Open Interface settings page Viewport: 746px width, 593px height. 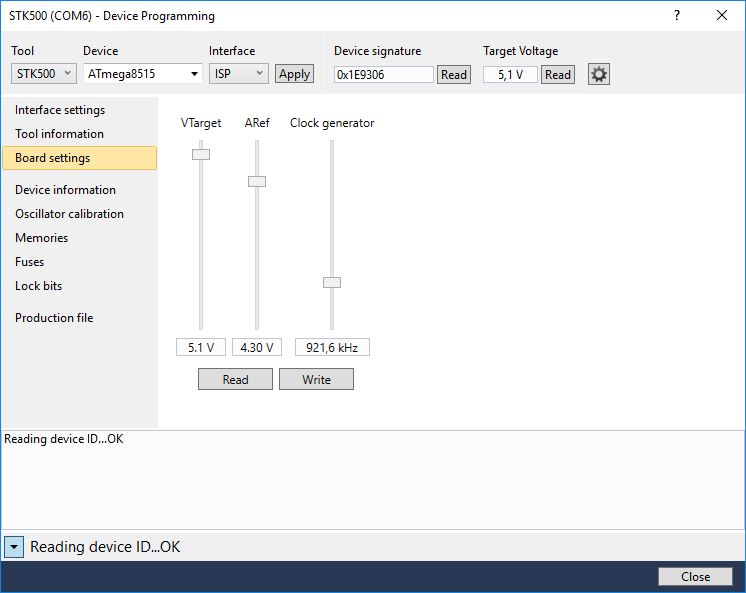[x=79, y=110]
